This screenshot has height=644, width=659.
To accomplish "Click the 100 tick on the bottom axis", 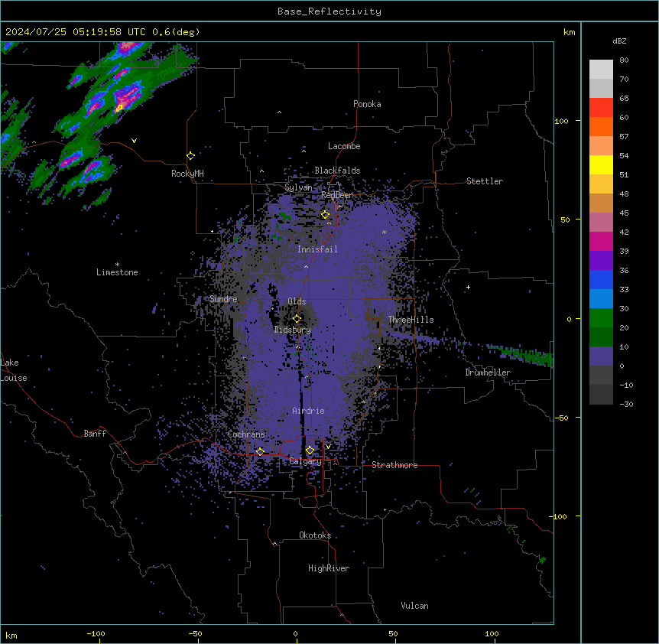I will click(x=492, y=633).
